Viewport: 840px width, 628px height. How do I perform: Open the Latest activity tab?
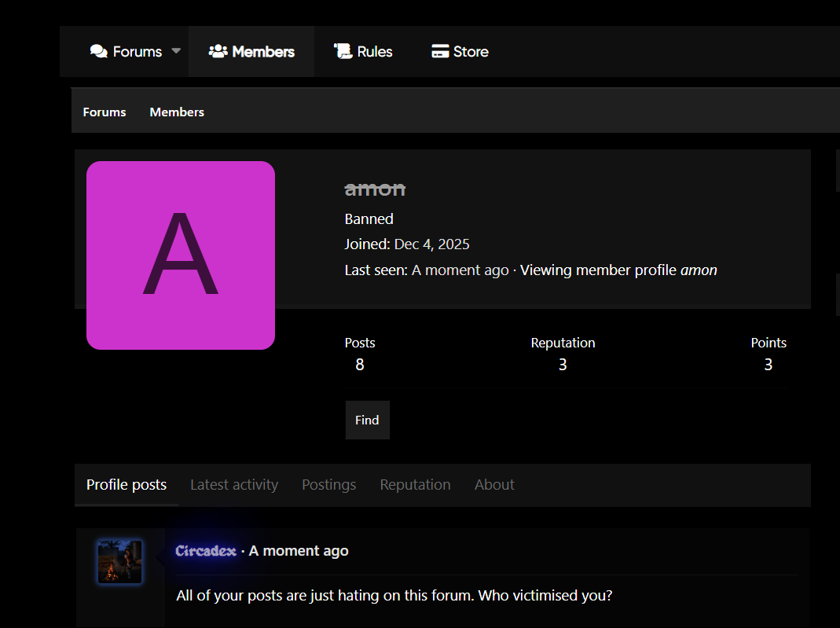[x=234, y=485]
